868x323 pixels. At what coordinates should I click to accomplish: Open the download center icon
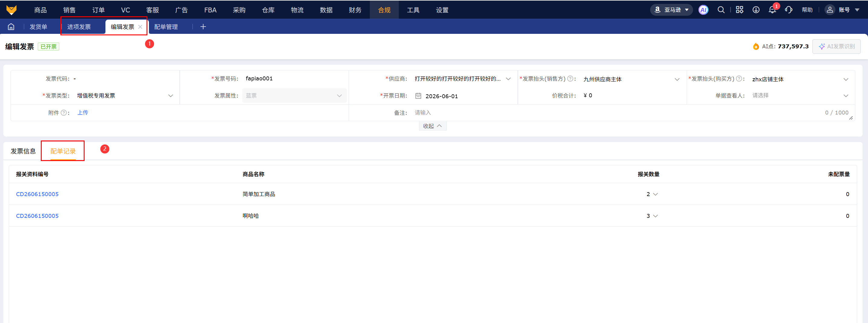pos(756,10)
